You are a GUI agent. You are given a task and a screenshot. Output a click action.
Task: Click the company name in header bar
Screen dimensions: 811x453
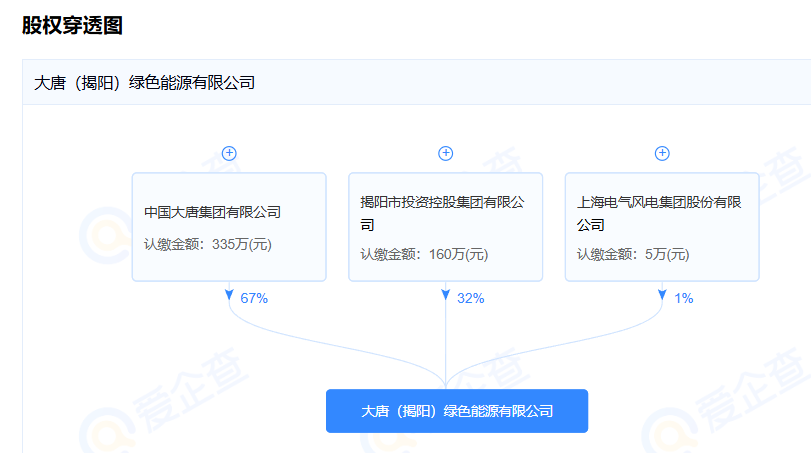(x=144, y=83)
